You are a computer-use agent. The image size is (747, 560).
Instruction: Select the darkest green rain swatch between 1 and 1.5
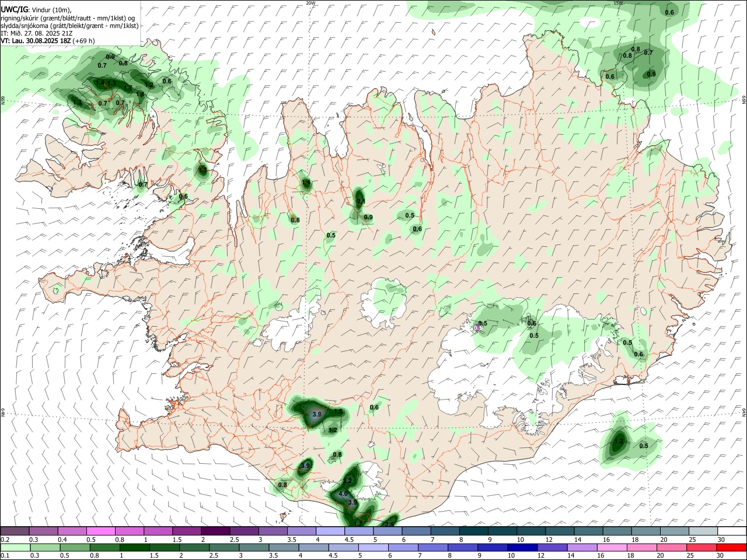pos(135,547)
